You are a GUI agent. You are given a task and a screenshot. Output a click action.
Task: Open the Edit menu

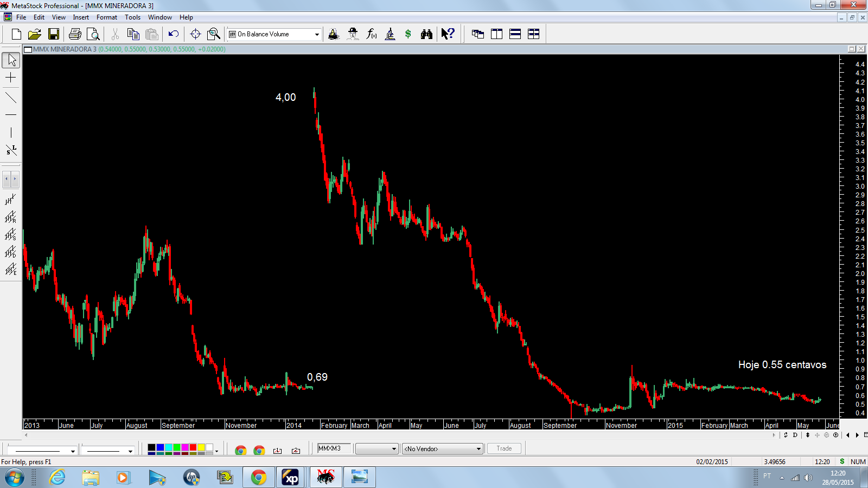click(39, 17)
